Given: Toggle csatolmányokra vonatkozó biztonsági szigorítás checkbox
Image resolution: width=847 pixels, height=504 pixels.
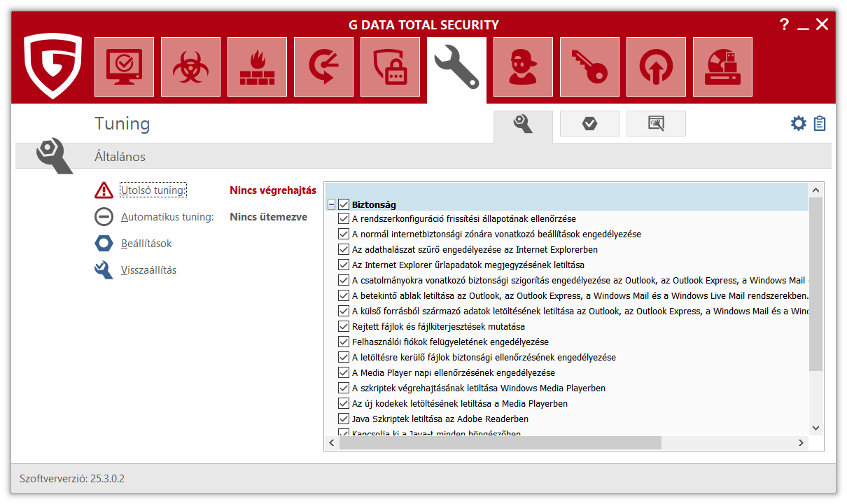Looking at the screenshot, I should tap(344, 281).
